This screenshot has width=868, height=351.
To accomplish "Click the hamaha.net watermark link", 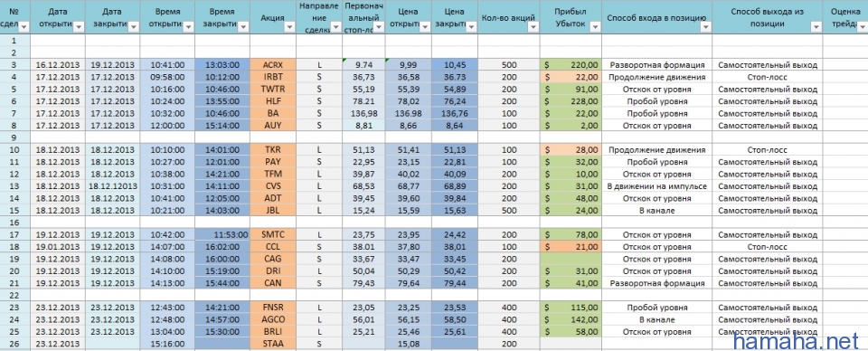I will click(799, 339).
